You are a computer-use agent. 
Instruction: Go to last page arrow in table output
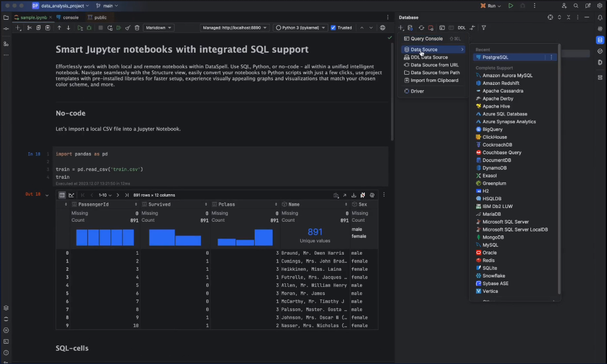point(127,195)
